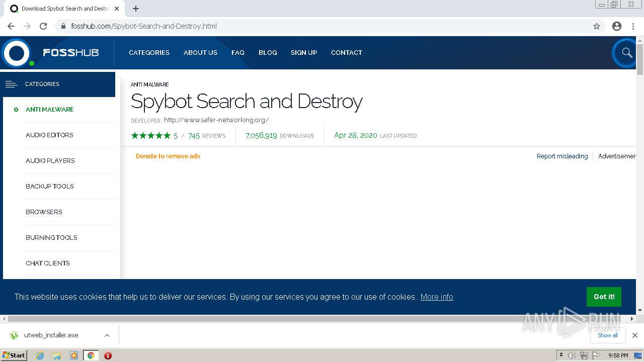Reload the page with refresh icon
Screen dimensions: 644x362
[43, 26]
